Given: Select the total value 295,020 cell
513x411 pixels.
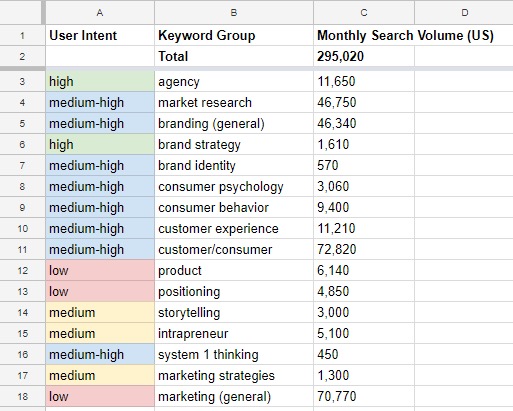Looking at the screenshot, I should (364, 56).
